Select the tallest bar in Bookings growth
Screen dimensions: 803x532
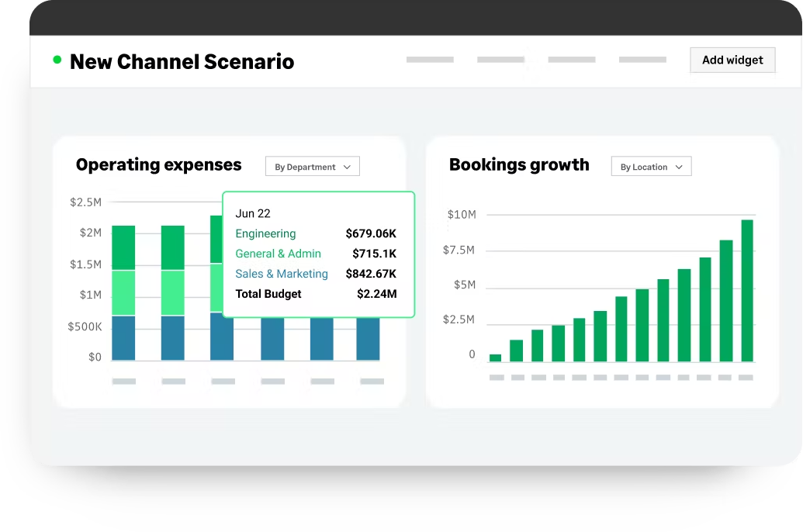746,291
